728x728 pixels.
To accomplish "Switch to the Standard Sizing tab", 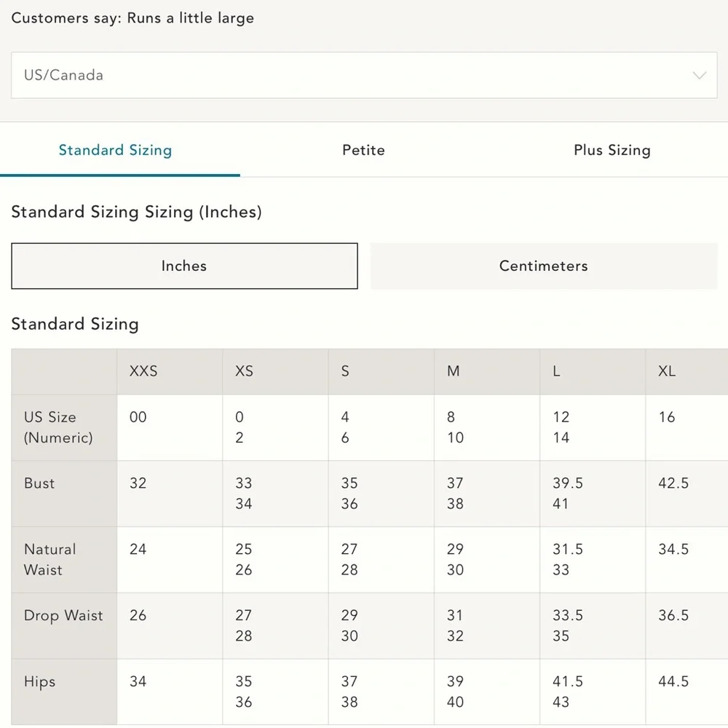I will [115, 151].
